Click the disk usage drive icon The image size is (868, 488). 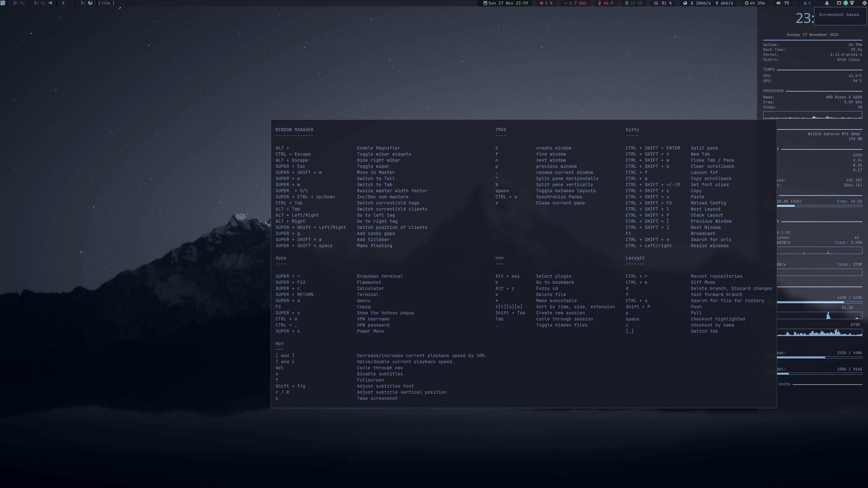point(656,3)
